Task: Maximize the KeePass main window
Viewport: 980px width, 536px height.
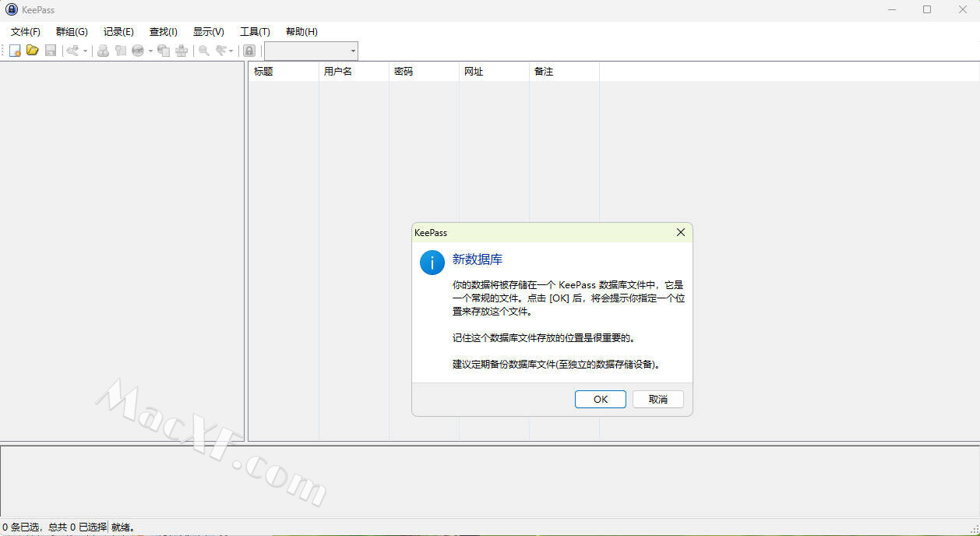Action: coord(927,9)
